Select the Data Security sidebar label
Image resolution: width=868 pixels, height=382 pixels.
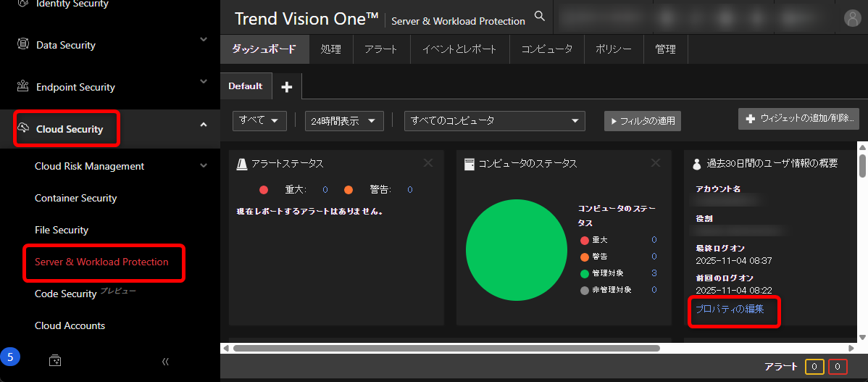[66, 45]
